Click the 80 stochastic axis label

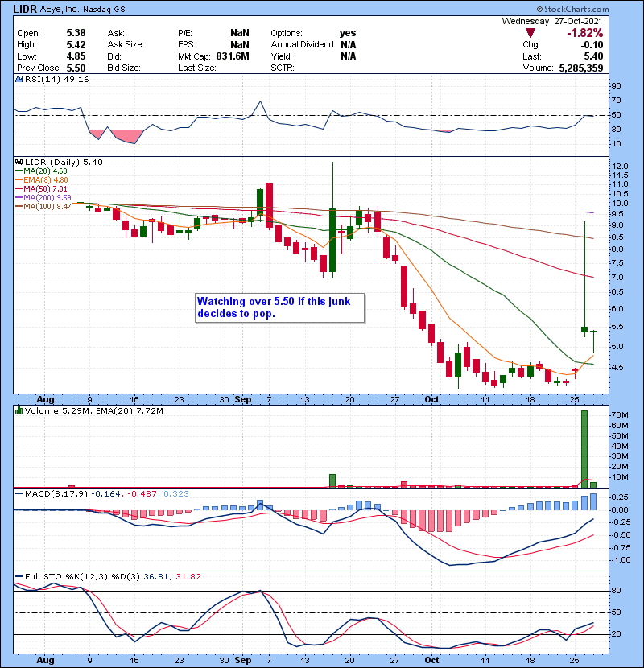click(617, 591)
